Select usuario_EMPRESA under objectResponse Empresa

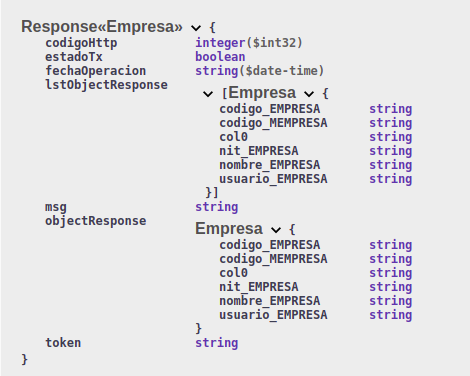click(273, 315)
